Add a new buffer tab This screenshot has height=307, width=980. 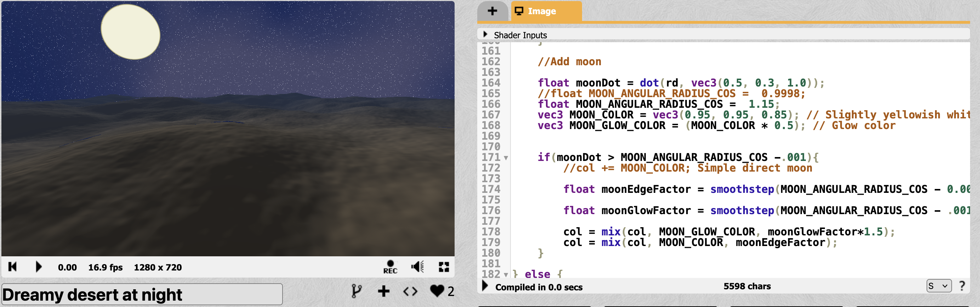[492, 11]
